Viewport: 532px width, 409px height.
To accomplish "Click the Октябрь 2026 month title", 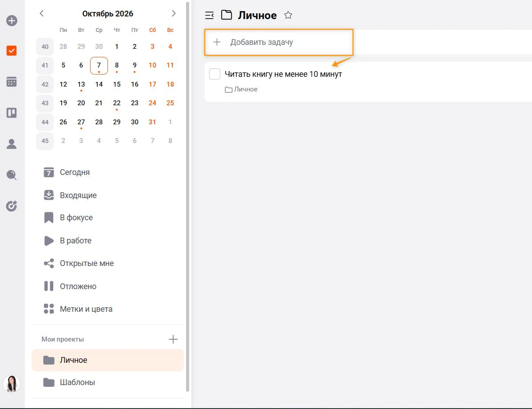I will (x=107, y=14).
